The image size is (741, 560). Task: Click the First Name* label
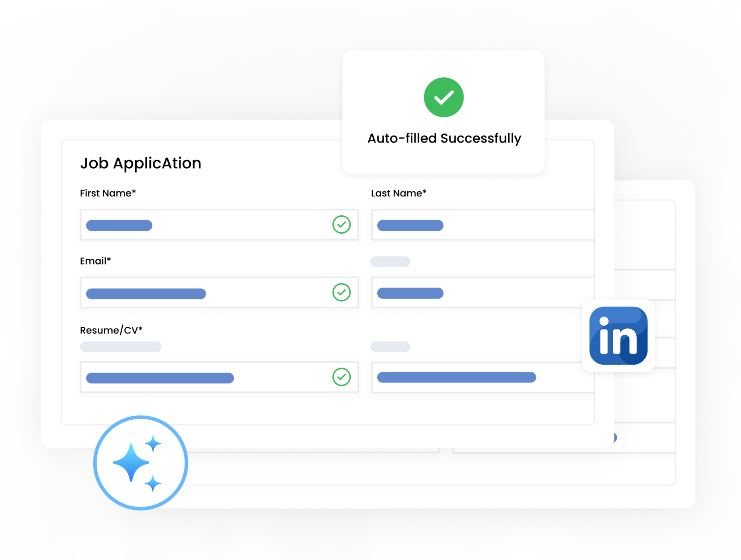[108, 193]
